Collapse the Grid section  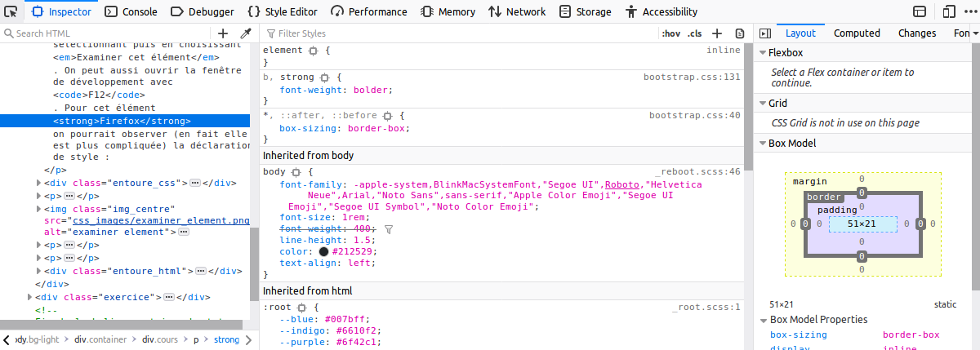(763, 104)
